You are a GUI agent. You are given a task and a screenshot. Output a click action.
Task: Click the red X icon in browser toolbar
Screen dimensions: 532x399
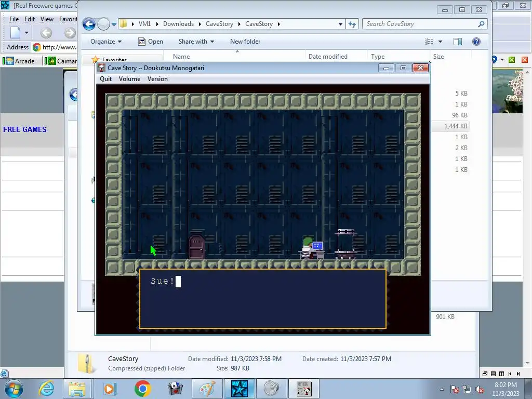(x=525, y=60)
